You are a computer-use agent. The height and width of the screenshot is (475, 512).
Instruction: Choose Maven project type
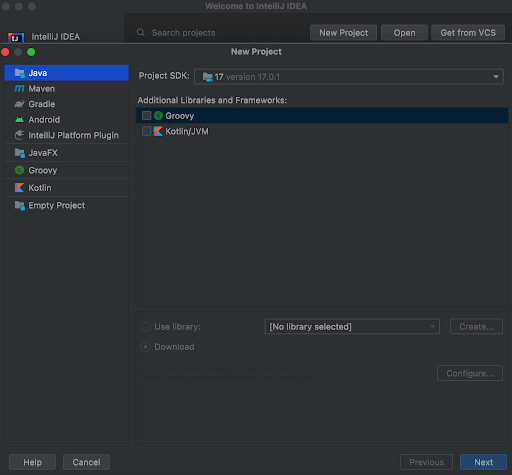pos(66,89)
